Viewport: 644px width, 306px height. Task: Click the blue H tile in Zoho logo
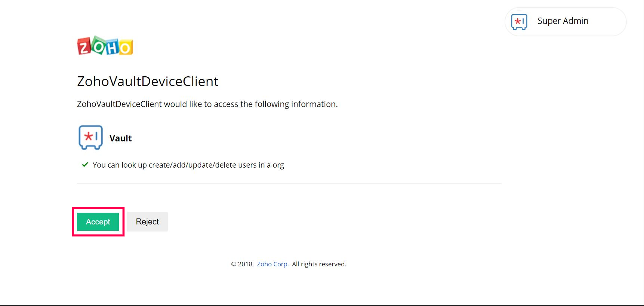pyautogui.click(x=113, y=48)
